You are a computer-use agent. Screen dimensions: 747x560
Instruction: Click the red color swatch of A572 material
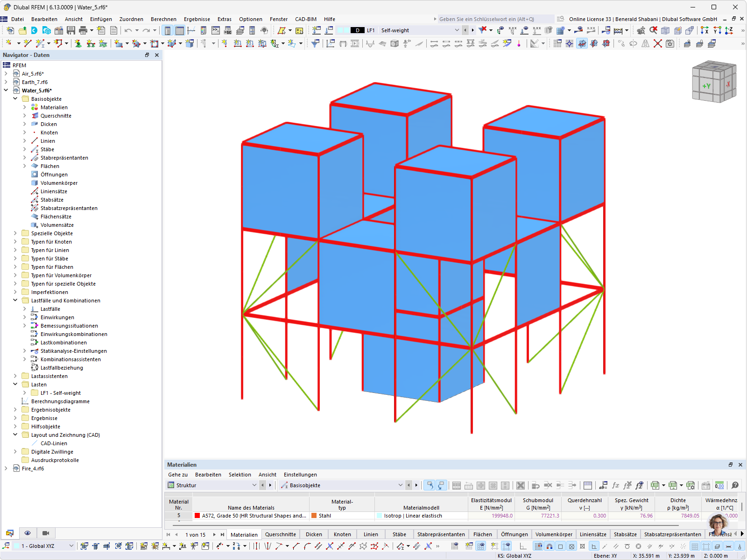pos(197,516)
